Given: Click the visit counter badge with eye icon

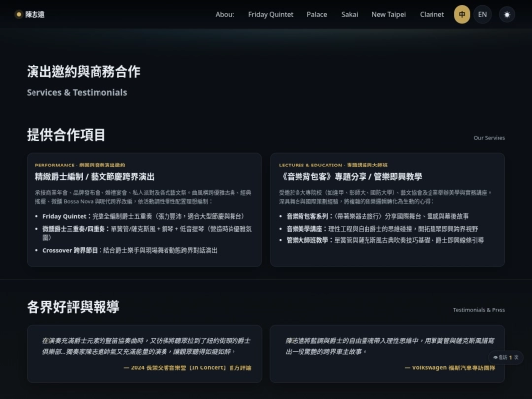Looking at the screenshot, I should pos(505,357).
